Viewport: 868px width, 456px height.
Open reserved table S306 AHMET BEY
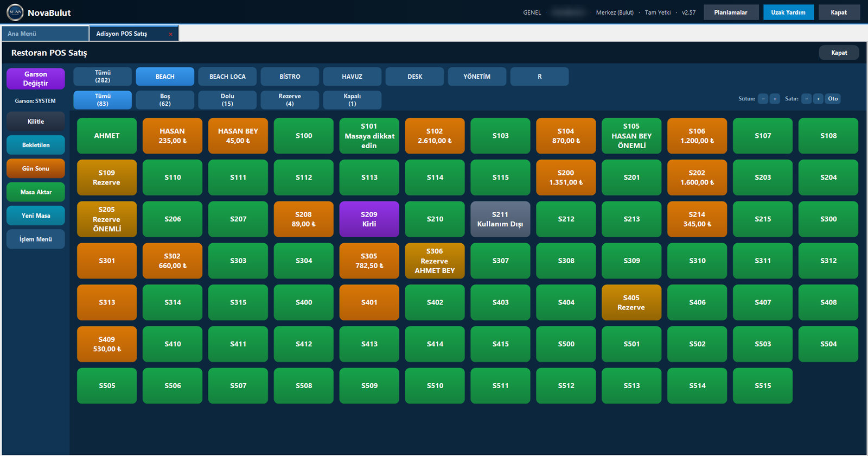click(x=435, y=261)
